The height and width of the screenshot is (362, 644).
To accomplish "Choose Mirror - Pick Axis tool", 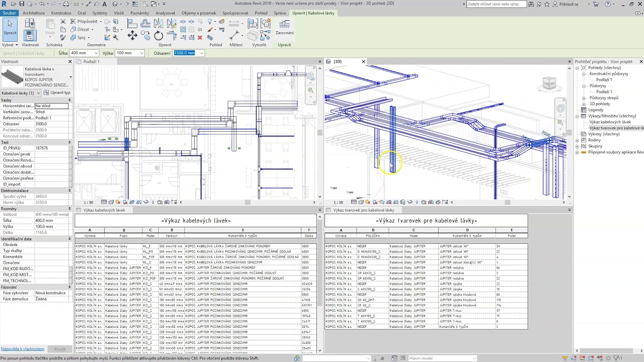I will (x=158, y=24).
